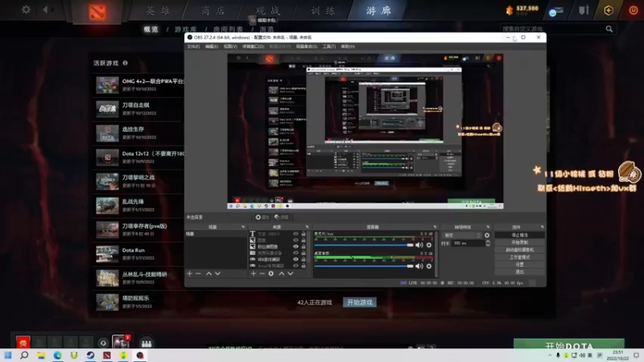
Task: Open the 游戏库 sub-tab
Action: pyautogui.click(x=186, y=29)
